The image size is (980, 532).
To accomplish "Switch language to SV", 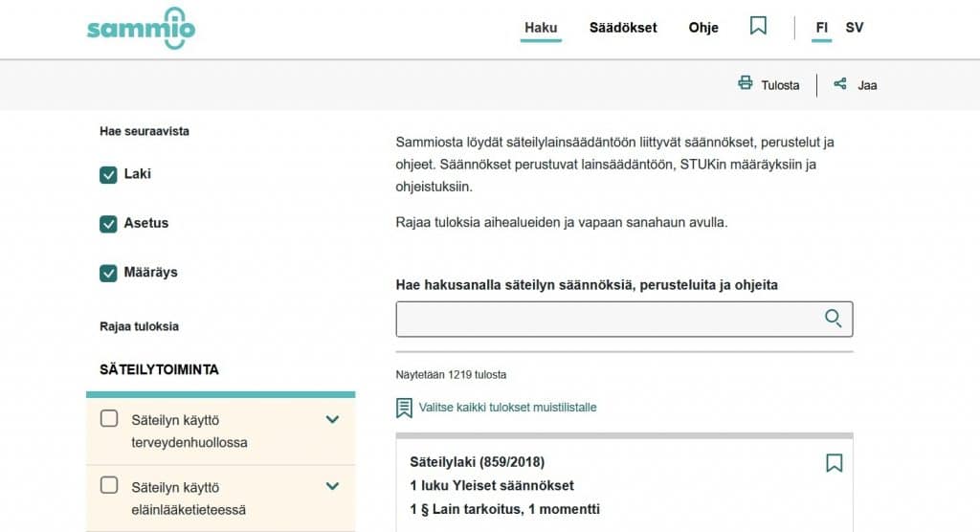I will 855,28.
